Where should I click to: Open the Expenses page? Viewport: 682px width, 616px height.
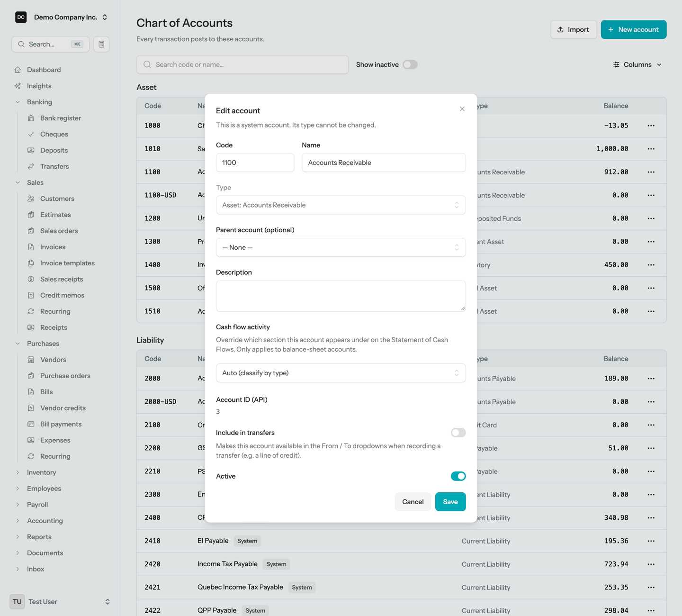55,440
